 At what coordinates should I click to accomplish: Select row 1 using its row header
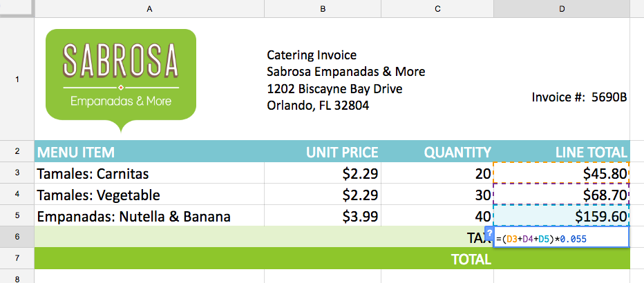17,79
